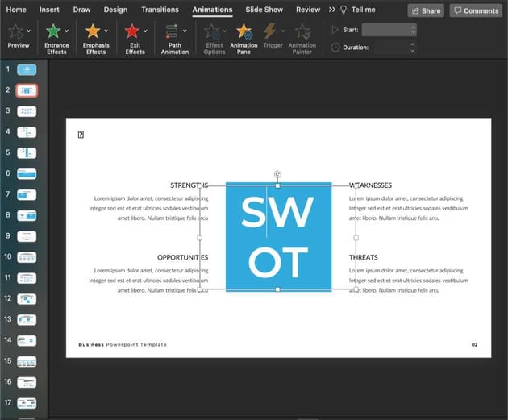Open the Comments button

[x=475, y=10]
